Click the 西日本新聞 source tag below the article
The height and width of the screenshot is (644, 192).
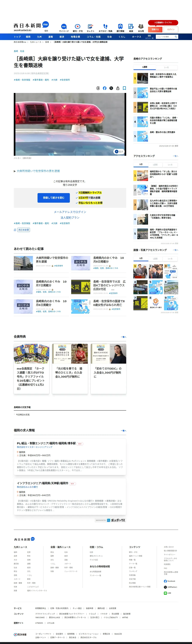click(x=23, y=230)
